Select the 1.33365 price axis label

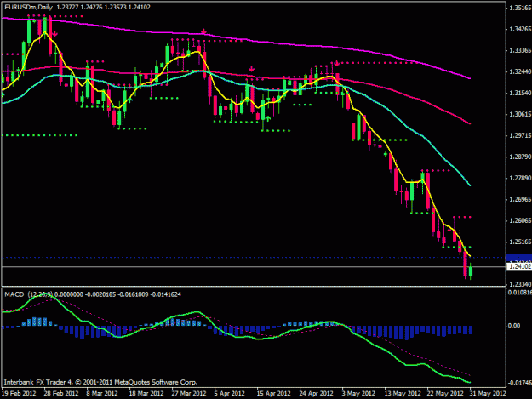[x=520, y=50]
